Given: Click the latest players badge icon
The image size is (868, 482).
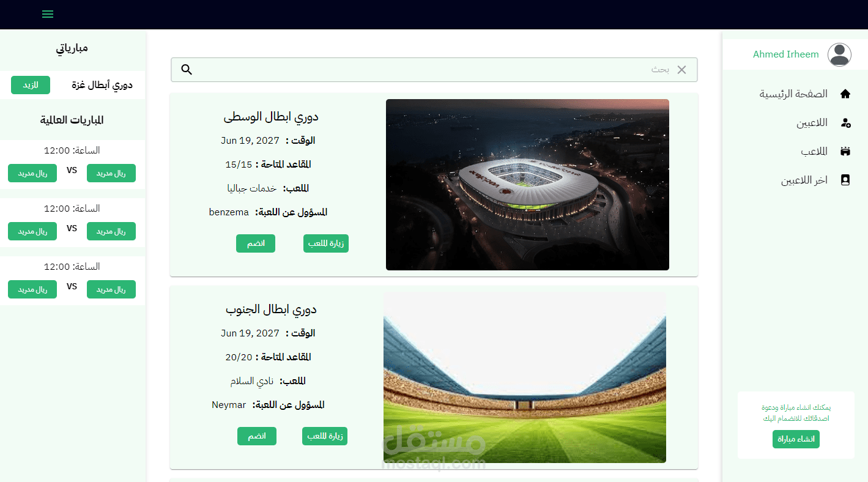Looking at the screenshot, I should [845, 180].
